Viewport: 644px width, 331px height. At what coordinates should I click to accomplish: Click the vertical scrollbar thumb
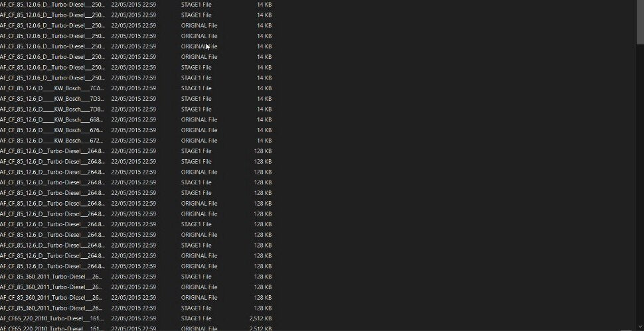[640, 21]
